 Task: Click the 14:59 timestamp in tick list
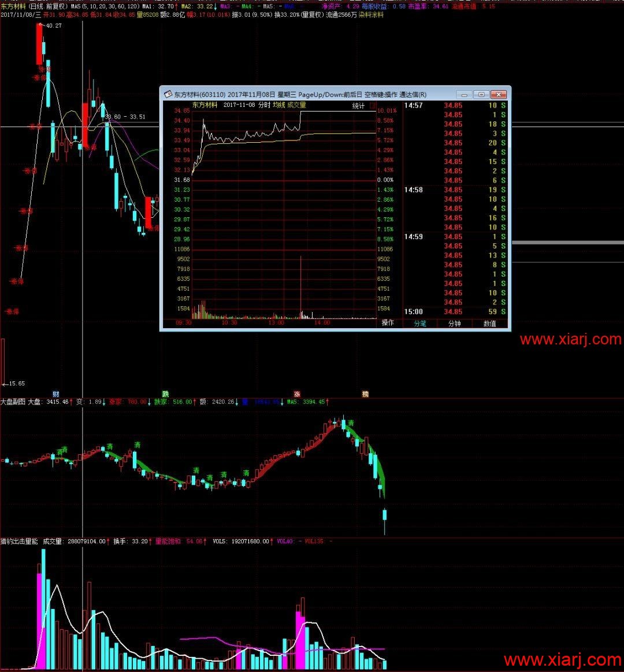click(x=413, y=236)
